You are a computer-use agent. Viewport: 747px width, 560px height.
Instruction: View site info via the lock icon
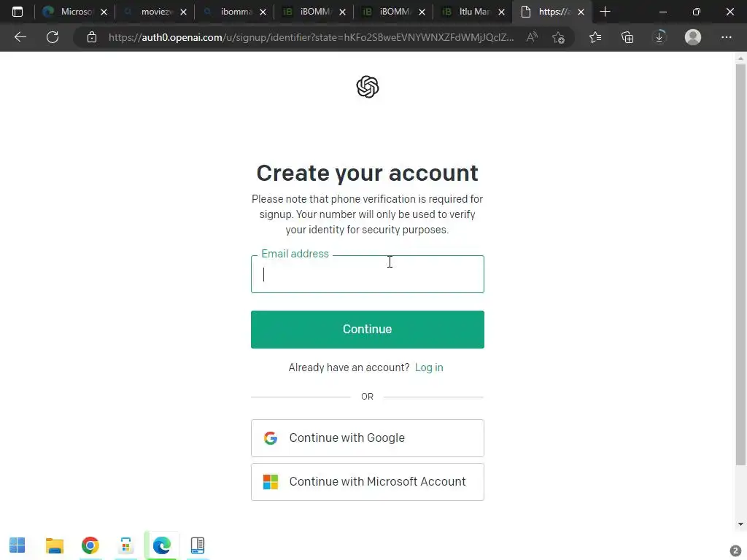pos(92,37)
